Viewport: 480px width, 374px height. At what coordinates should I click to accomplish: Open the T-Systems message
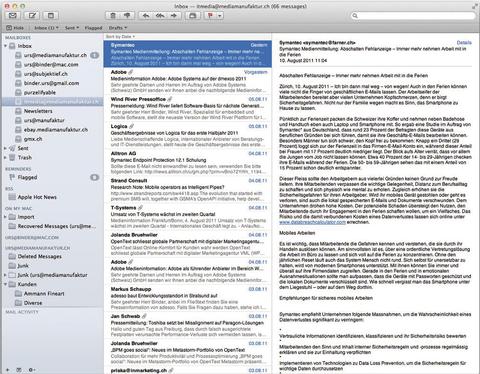188,217
